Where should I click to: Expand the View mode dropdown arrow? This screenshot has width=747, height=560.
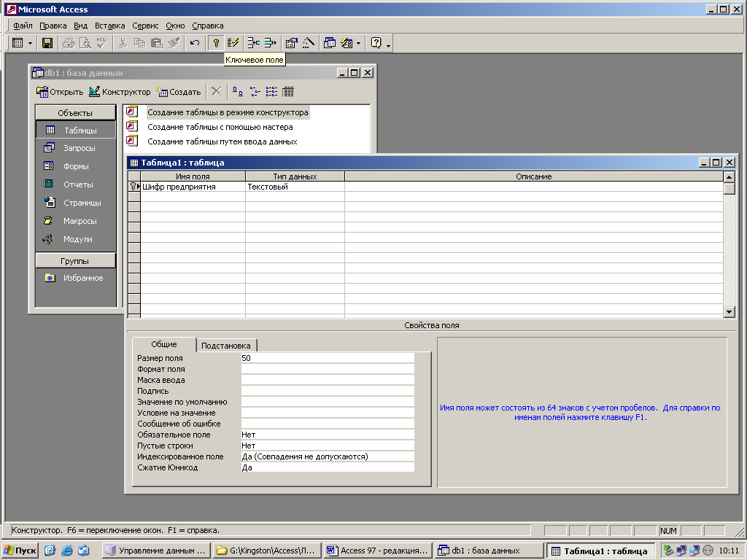[x=30, y=44]
